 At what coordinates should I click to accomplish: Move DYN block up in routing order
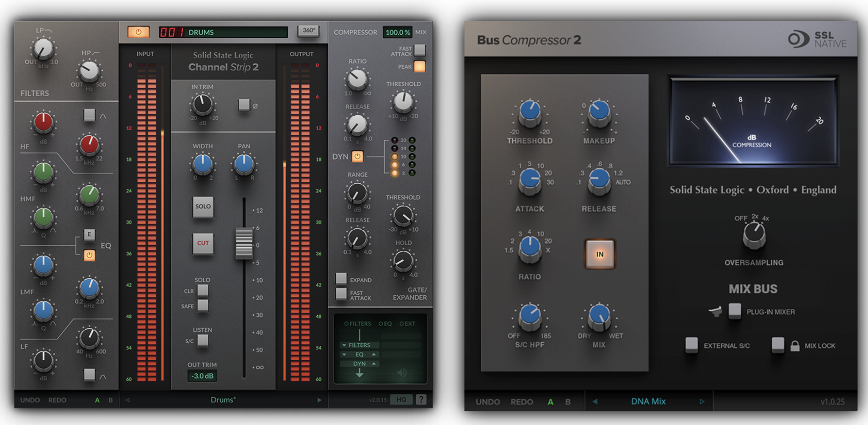coord(374,364)
